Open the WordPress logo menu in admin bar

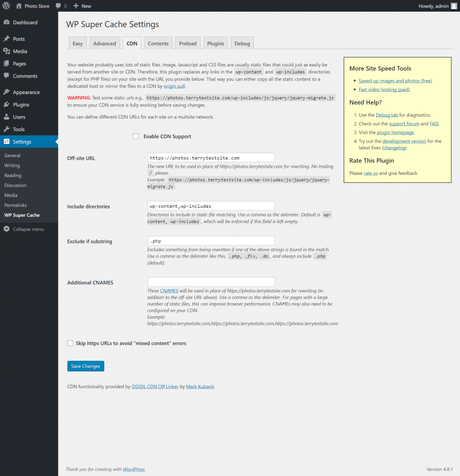pos(6,6)
